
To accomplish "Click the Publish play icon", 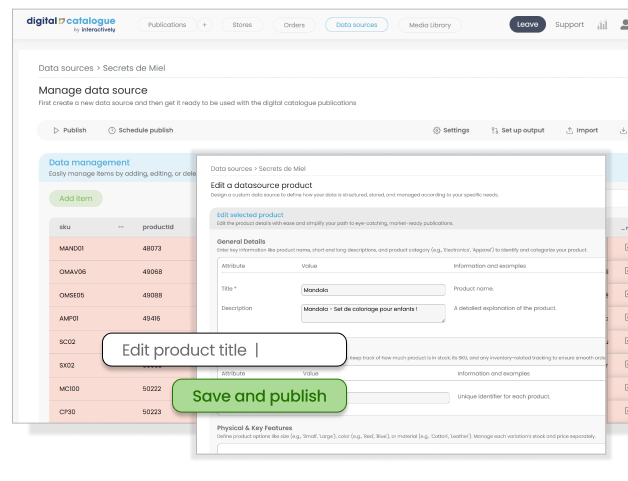I will (56, 130).
